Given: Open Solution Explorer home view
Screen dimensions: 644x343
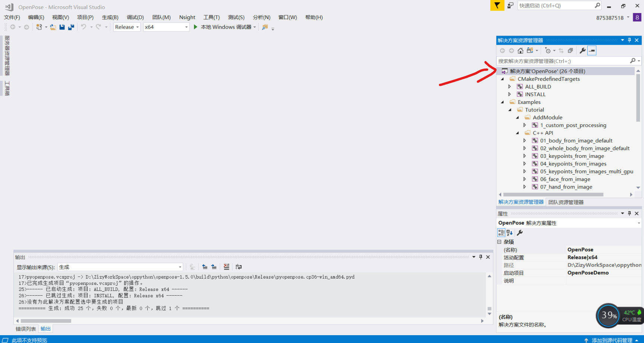Looking at the screenshot, I should (x=520, y=50).
